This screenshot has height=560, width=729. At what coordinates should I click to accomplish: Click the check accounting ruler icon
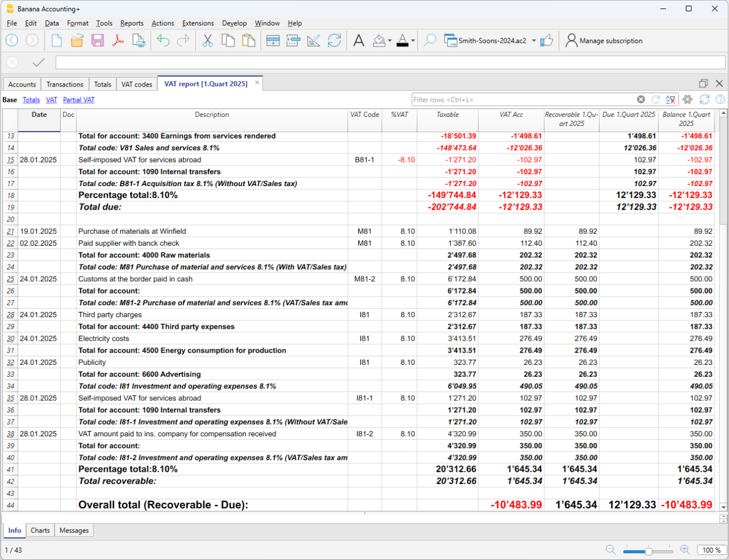(314, 40)
